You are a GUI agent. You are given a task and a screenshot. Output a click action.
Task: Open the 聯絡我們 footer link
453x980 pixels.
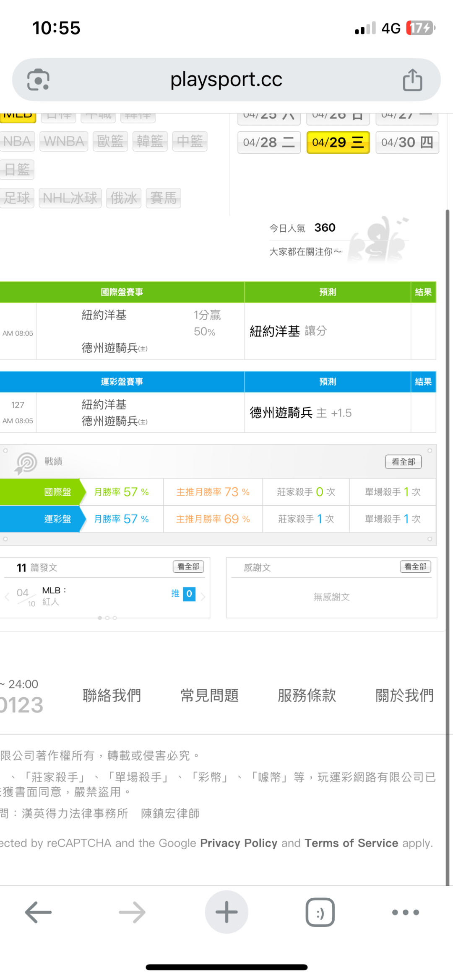[x=112, y=696]
